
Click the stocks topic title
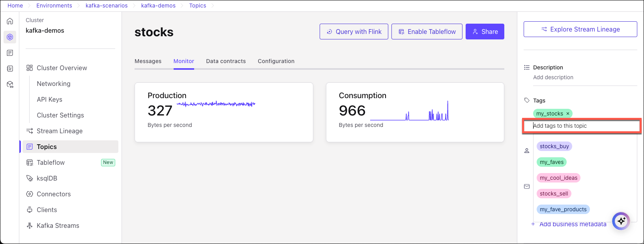click(x=154, y=32)
